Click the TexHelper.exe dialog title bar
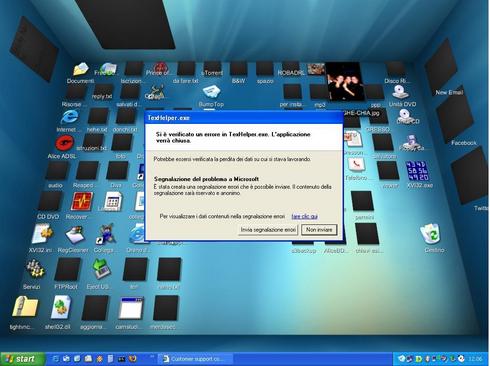This screenshot has width=490, height=366. (x=244, y=118)
